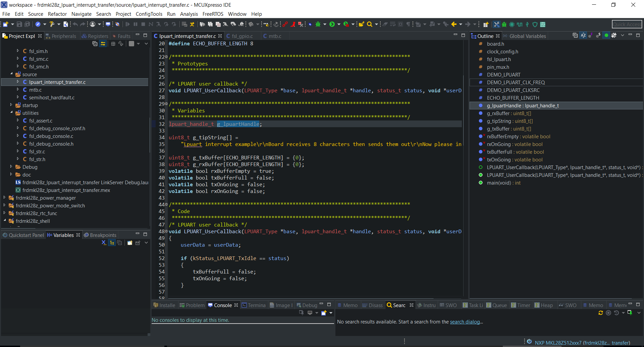
Task: Expand the frdmkl28z_power_manager project
Action: [x=5, y=198]
